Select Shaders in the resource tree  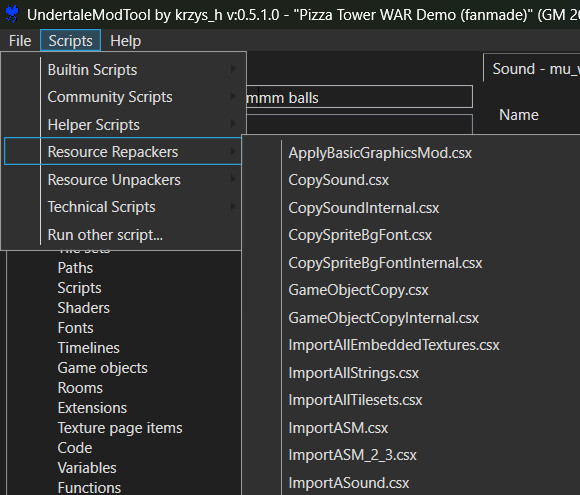pyautogui.click(x=84, y=308)
